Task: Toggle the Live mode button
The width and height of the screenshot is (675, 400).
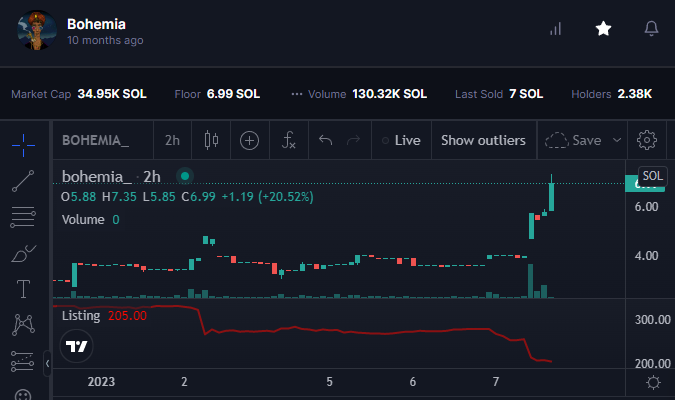Action: click(401, 140)
